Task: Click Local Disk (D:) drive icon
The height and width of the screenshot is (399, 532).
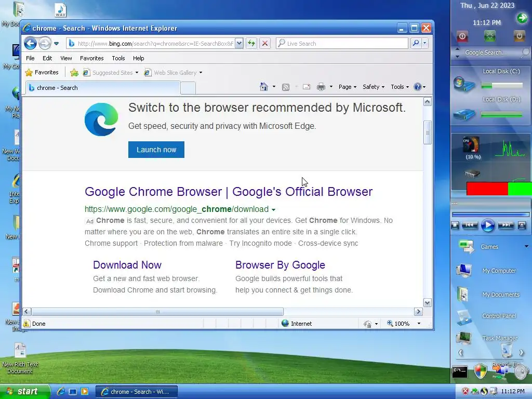Action: [x=463, y=115]
